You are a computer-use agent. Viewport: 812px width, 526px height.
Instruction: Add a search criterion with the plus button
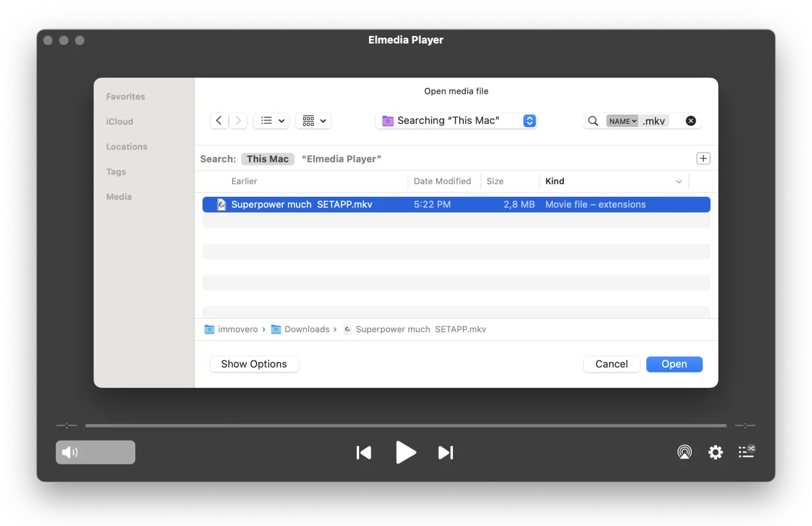click(x=703, y=158)
